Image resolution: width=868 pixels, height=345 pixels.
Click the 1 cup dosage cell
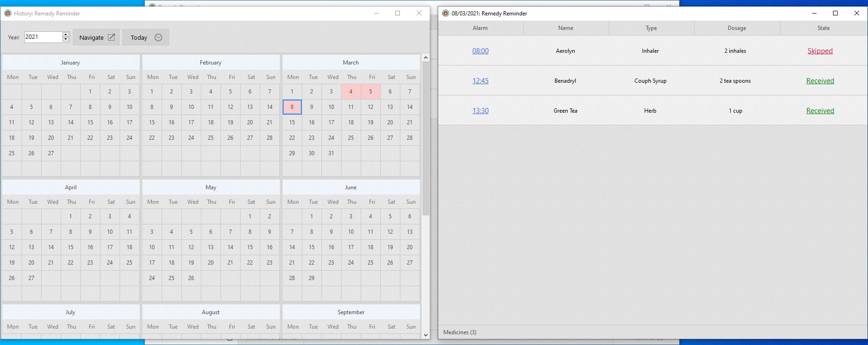point(735,111)
